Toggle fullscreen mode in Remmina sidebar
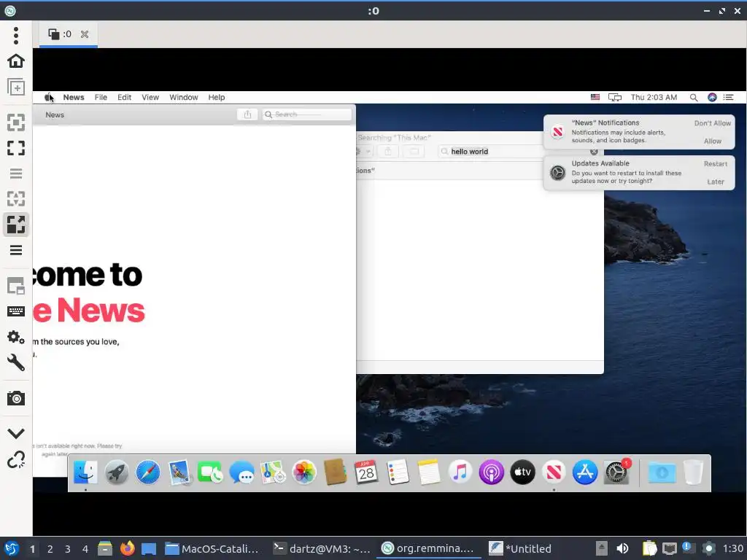747x560 pixels. click(16, 148)
